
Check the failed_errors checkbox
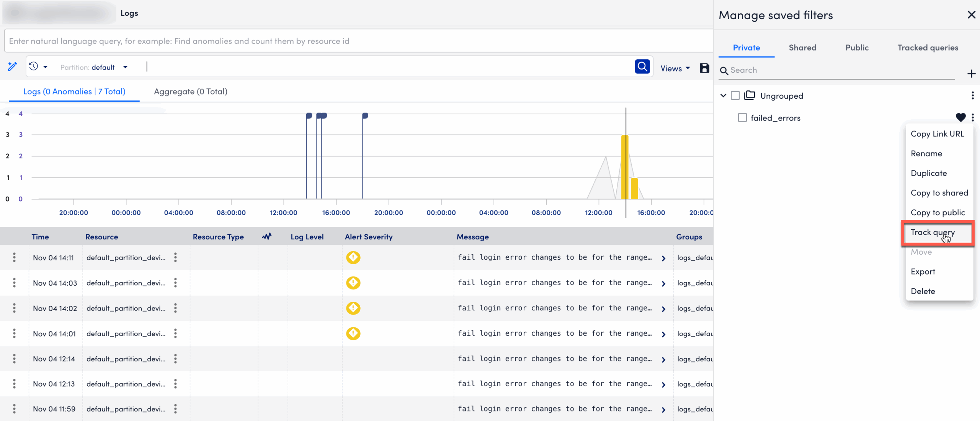coord(742,117)
